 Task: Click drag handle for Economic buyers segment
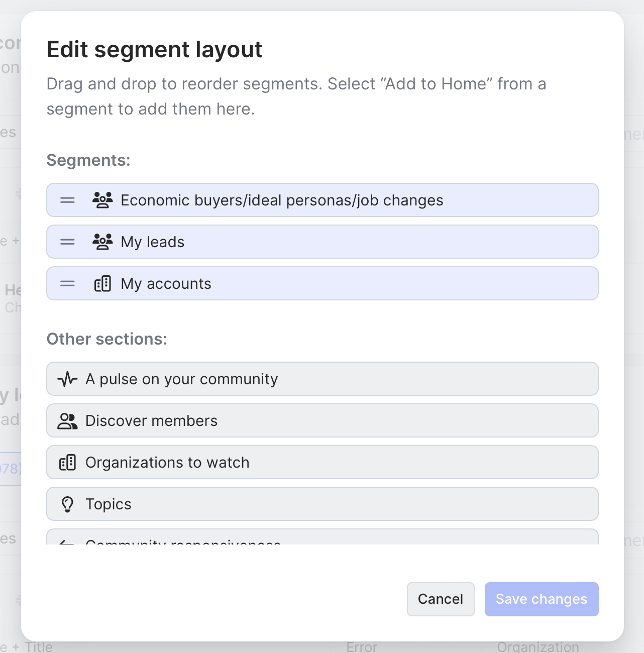click(67, 200)
